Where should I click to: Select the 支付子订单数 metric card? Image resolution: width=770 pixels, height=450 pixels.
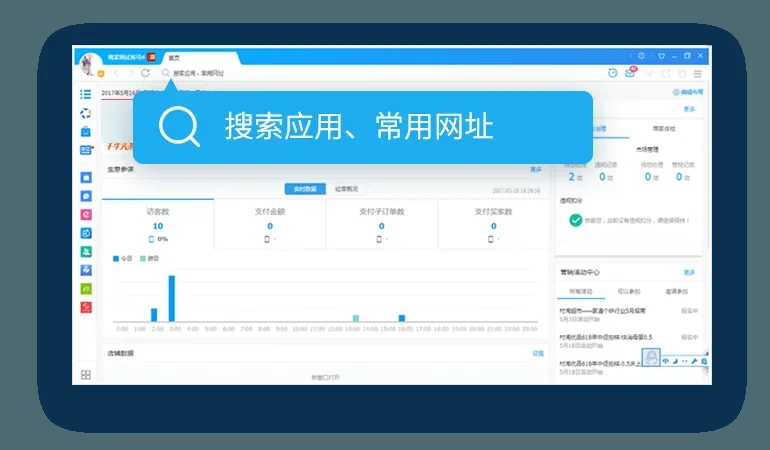point(382,224)
